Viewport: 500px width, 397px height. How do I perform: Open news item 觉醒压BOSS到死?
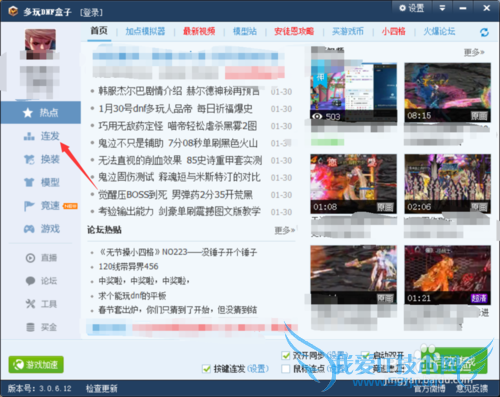coord(175,195)
